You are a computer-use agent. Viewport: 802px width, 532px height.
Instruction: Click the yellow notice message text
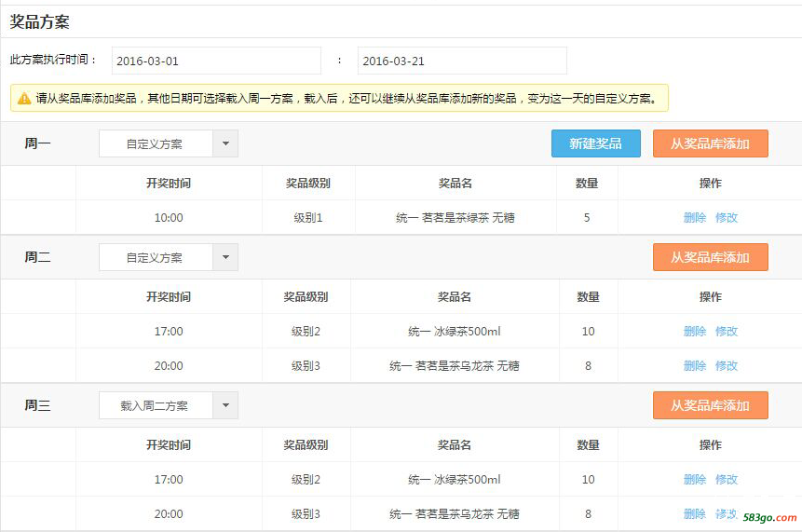347,98
